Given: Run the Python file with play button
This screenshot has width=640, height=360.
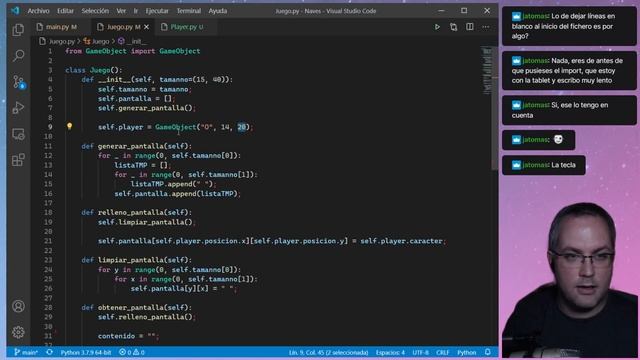Looking at the screenshot, I should [437, 27].
